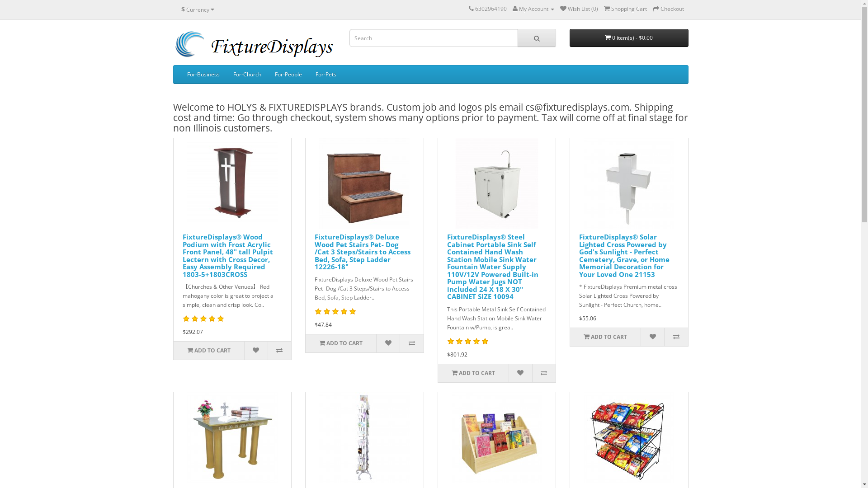Open For-Business menu item
This screenshot has height=488, width=868.
coord(203,75)
